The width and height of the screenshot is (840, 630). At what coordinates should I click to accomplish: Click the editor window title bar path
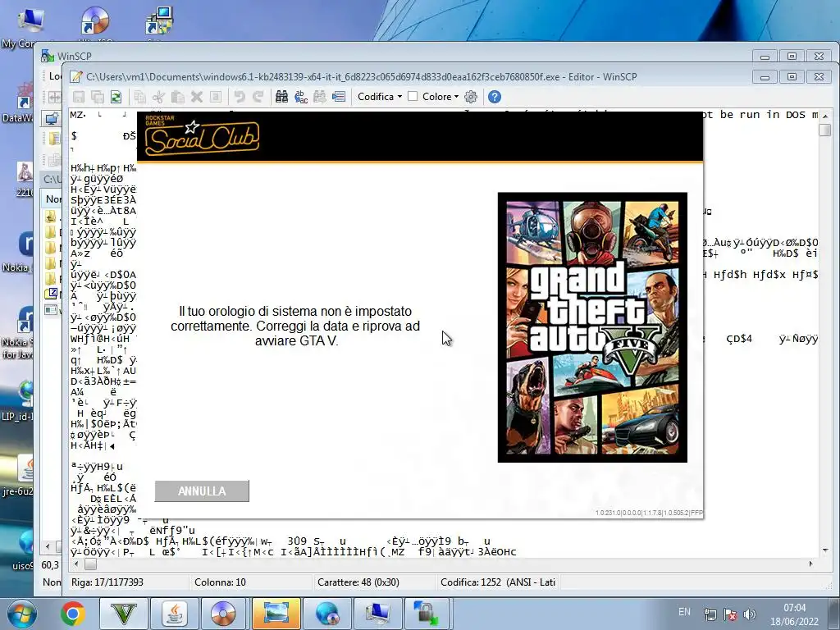[x=362, y=76]
